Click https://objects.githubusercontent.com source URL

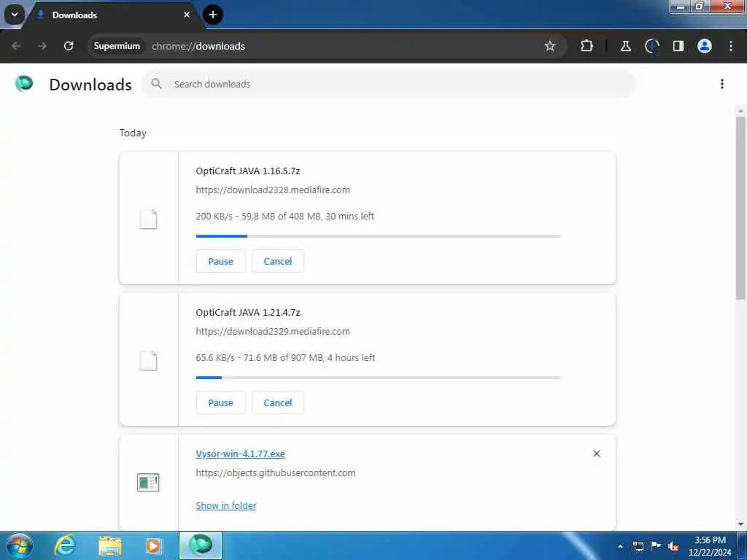(275, 472)
